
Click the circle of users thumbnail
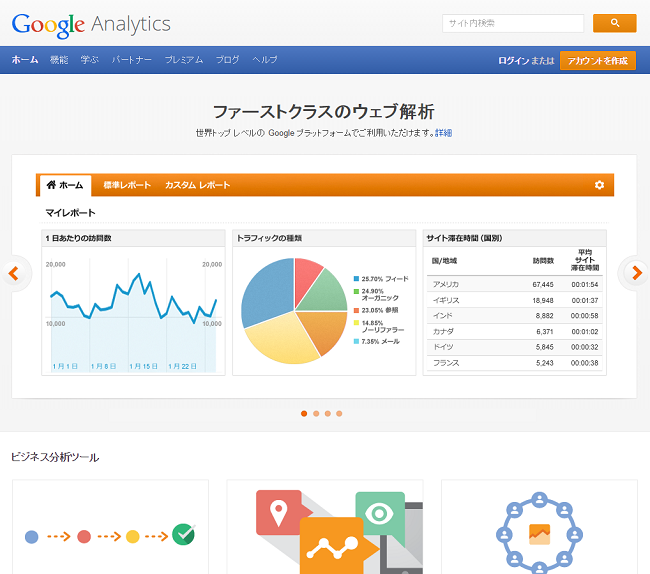point(539,527)
